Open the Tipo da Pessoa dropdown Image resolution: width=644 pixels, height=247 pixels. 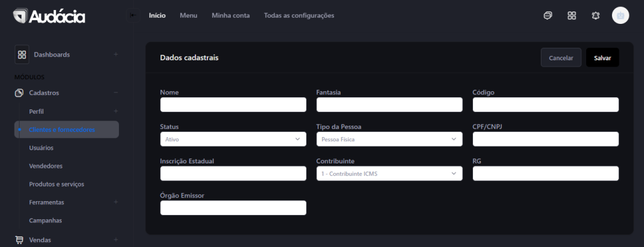(x=389, y=139)
